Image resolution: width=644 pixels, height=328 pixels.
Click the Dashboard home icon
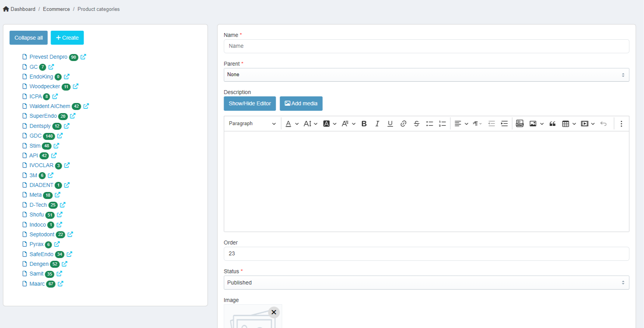point(6,9)
